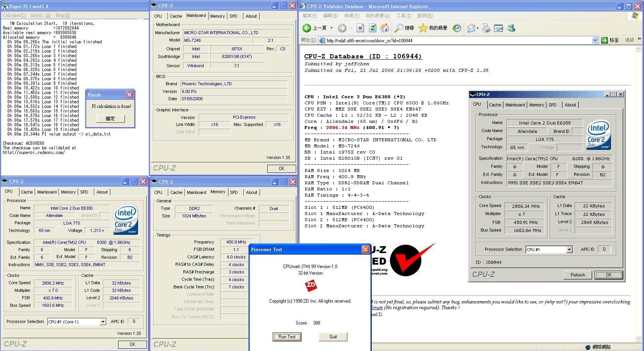Image resolution: width=644 pixels, height=351 pixels.
Task: Click the CPU-Z Database ID 106944 heading
Action: (363, 56)
